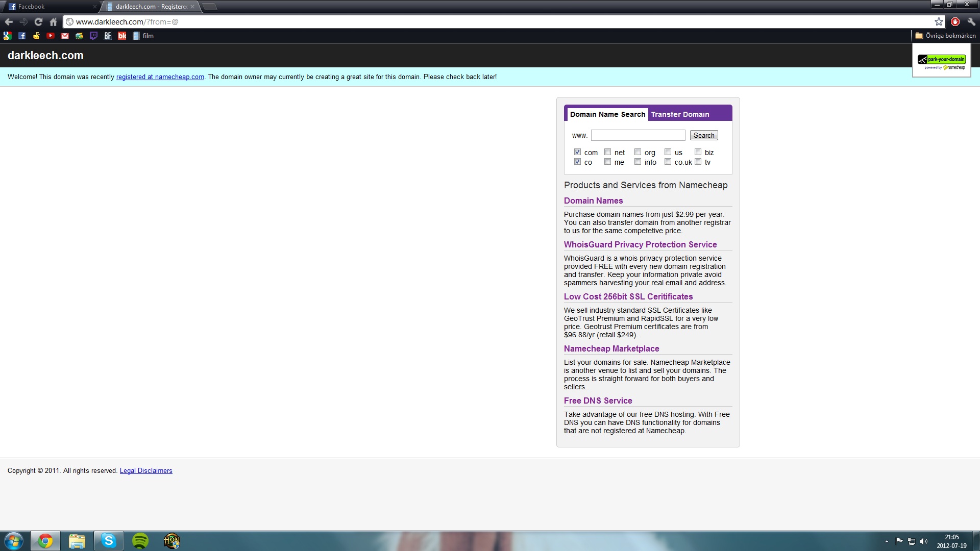Click the Show desktop button
The image size is (980, 551).
coord(976,541)
